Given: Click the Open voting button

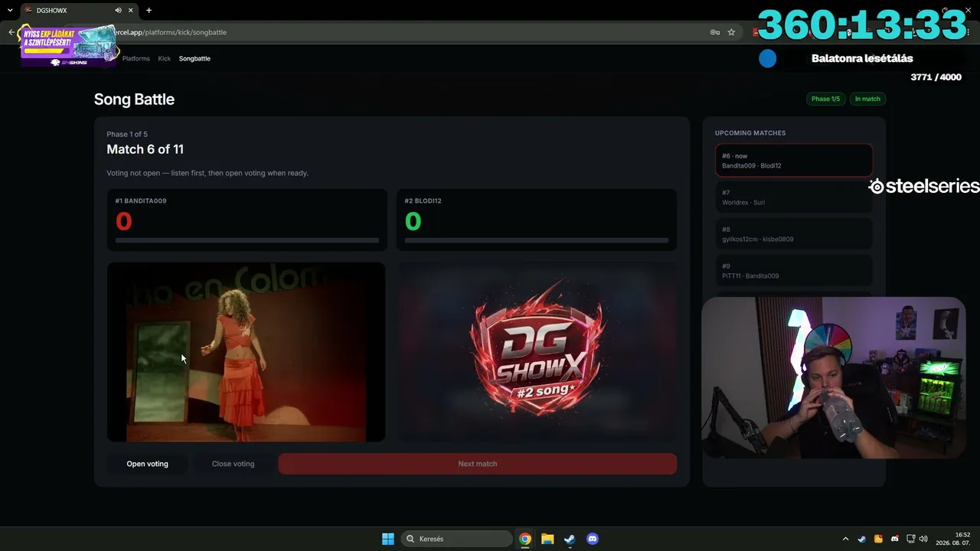Looking at the screenshot, I should click(x=147, y=464).
